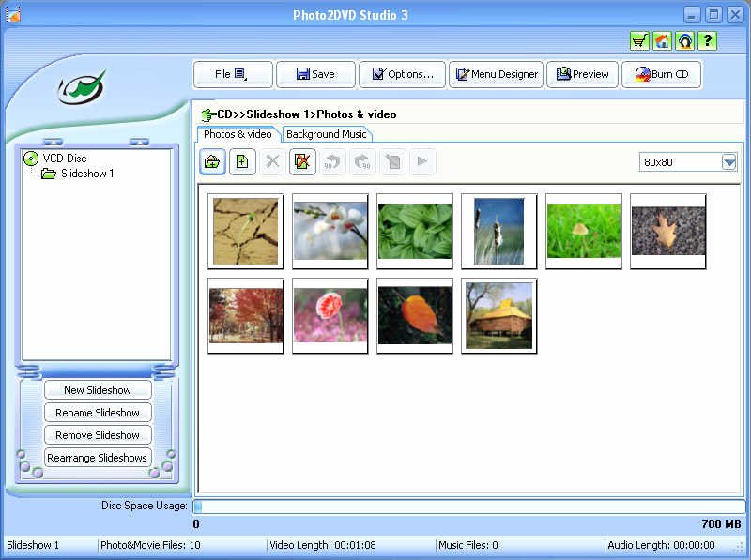Click the Preview button
Screen dimensions: 751x560
[582, 74]
